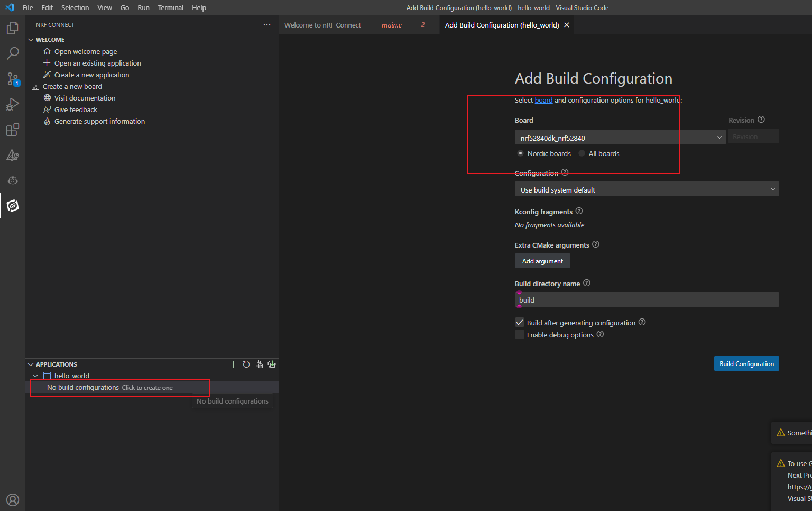Refresh the Applications list
Viewport: 812px width, 511px height.
(246, 364)
